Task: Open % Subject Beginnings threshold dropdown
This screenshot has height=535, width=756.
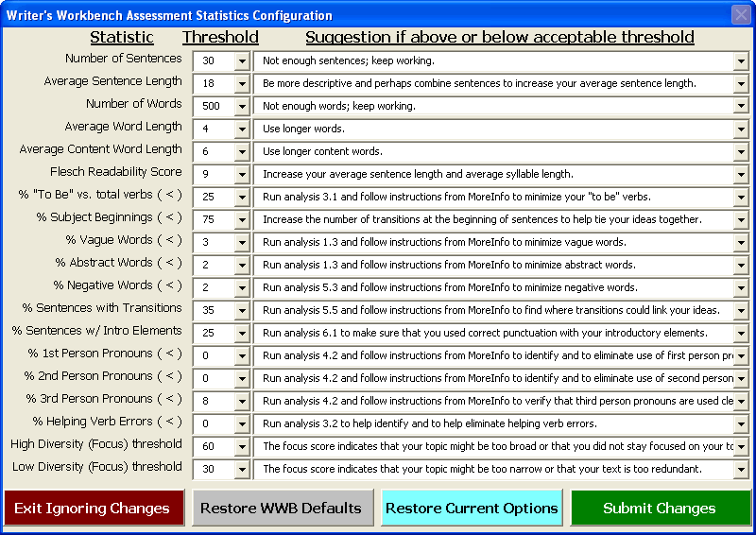Action: point(242,219)
